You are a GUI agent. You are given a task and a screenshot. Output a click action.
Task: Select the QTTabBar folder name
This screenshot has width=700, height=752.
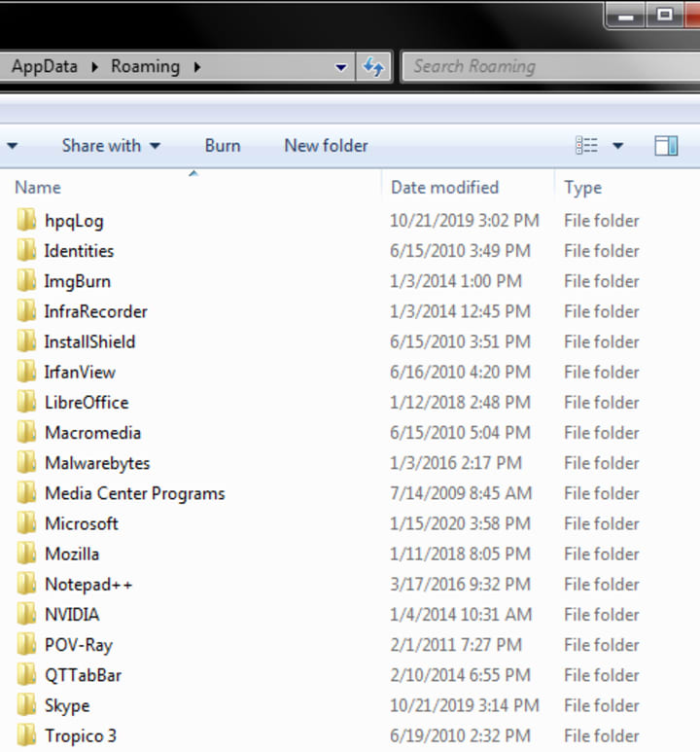click(x=83, y=675)
